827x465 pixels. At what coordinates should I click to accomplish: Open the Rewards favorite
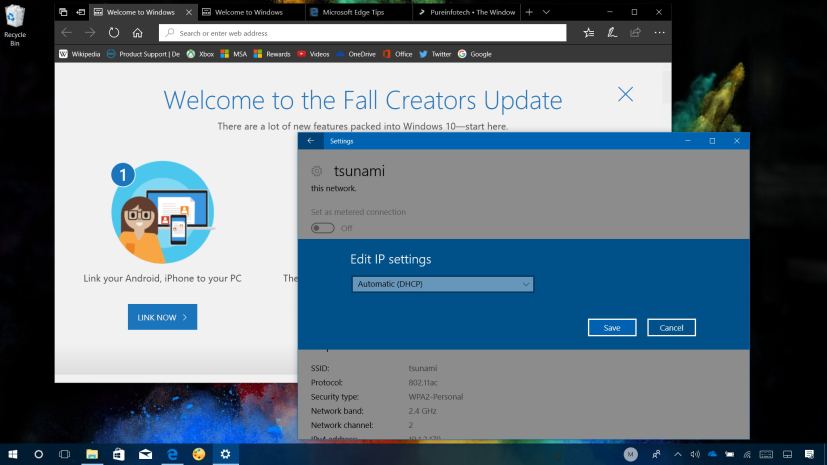point(272,54)
